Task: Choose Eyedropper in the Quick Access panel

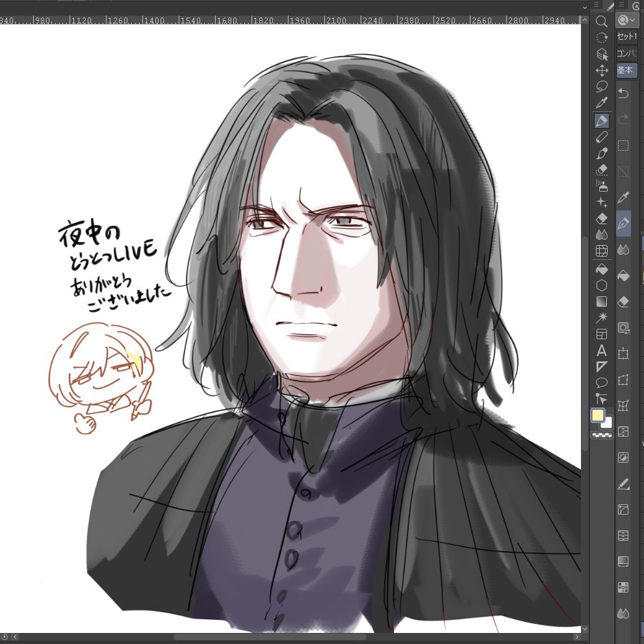Action: pyautogui.click(x=623, y=198)
